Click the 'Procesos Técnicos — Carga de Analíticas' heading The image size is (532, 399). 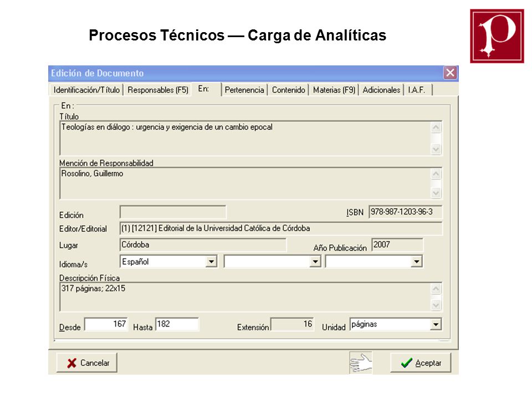(x=238, y=35)
